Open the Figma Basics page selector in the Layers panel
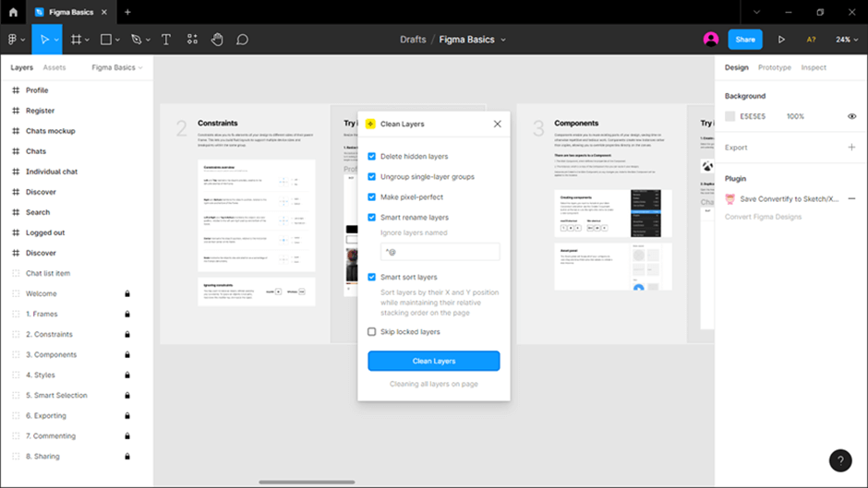This screenshot has width=868, height=488. (x=116, y=67)
